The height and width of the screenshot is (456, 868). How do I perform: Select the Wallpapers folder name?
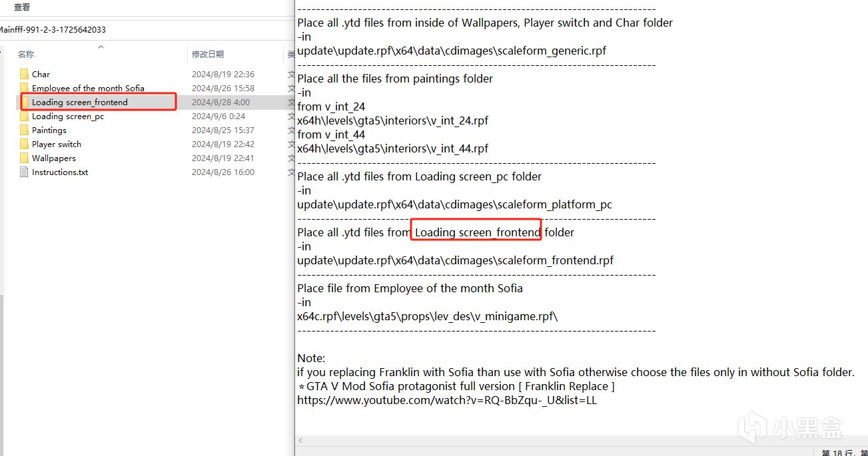pos(54,158)
